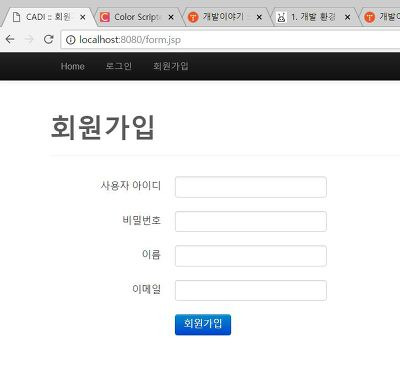Click the 이름 label

tap(151, 254)
